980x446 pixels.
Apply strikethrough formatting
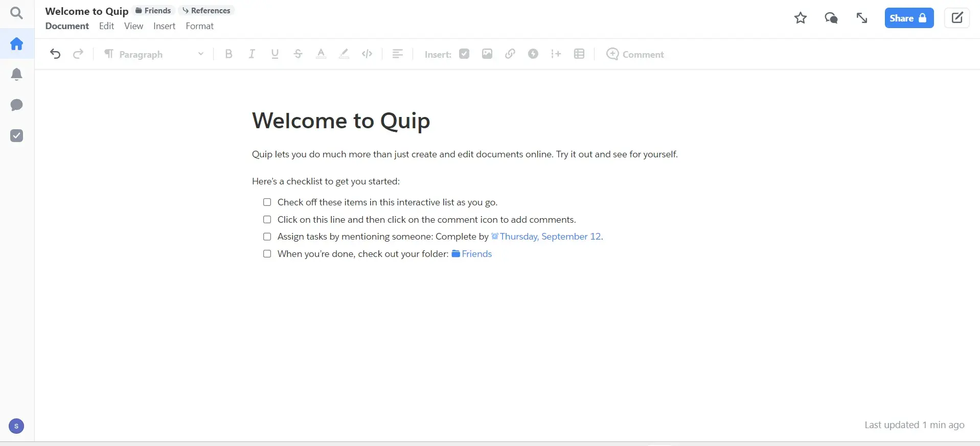(x=298, y=54)
